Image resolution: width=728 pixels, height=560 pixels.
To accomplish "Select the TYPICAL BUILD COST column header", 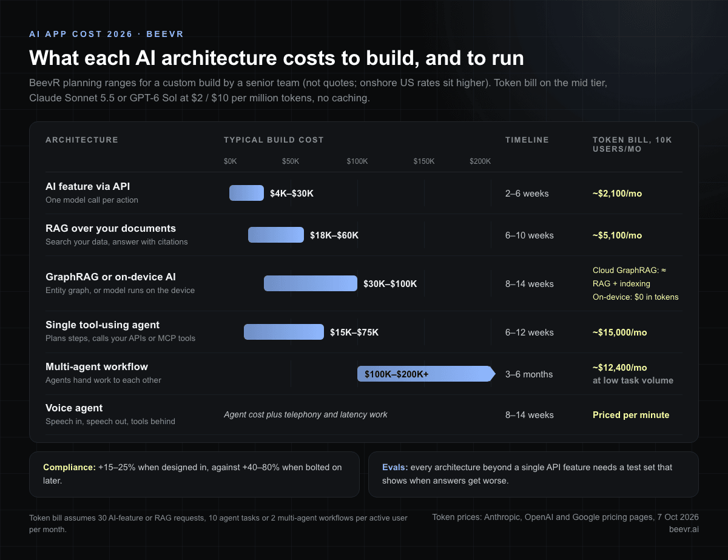I will [x=274, y=140].
